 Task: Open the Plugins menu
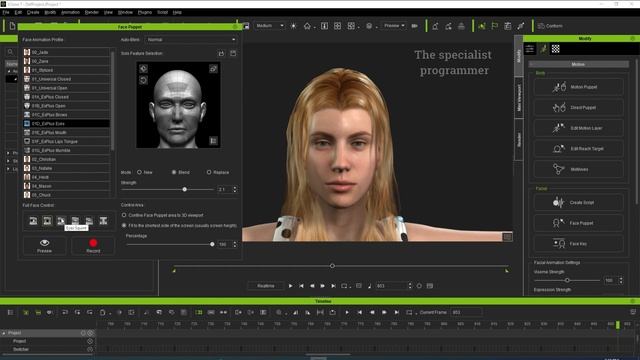click(x=145, y=12)
